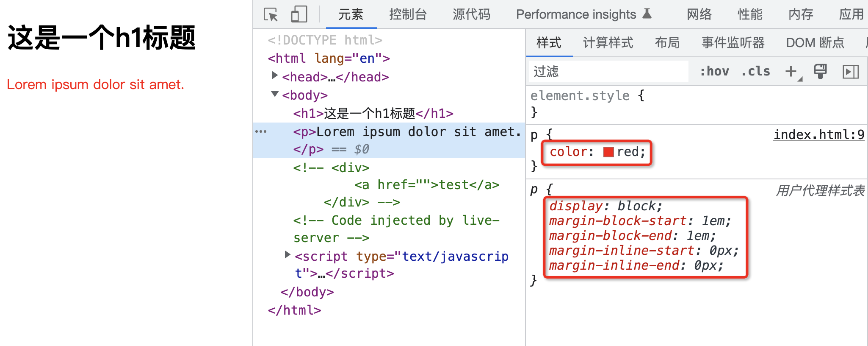This screenshot has width=868, height=346.
Task: Collapse the body element node
Action: (x=275, y=94)
